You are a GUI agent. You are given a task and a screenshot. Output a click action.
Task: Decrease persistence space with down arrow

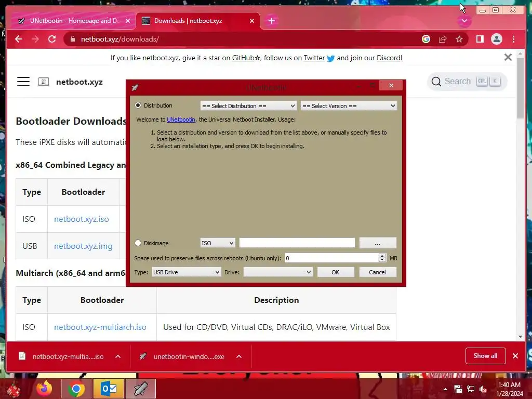[382, 260]
